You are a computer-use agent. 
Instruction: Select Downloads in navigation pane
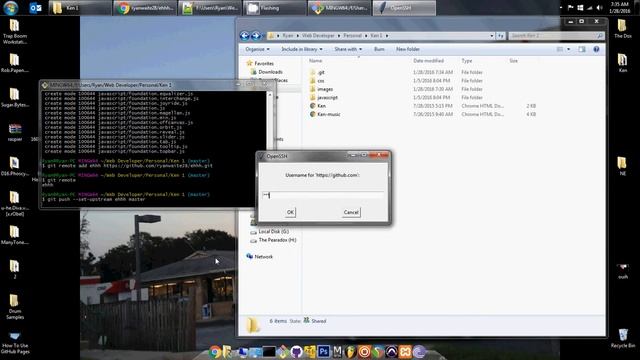click(x=270, y=72)
